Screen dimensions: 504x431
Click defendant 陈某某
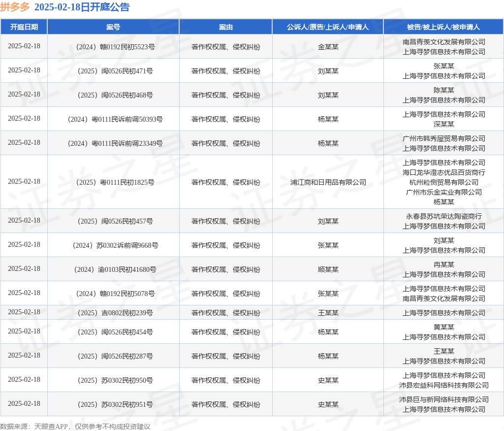click(443, 90)
